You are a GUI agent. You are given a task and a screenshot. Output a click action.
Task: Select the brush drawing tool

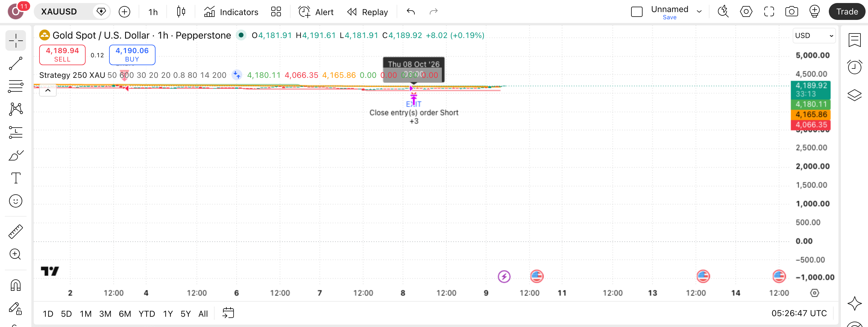15,155
